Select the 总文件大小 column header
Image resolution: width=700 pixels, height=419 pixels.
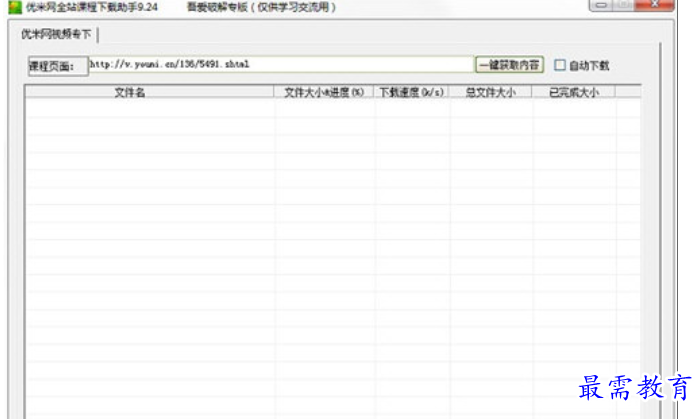490,92
